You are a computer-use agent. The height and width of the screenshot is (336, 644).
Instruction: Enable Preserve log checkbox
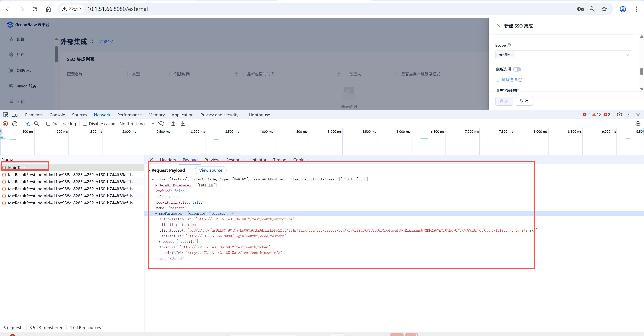[x=48, y=124]
